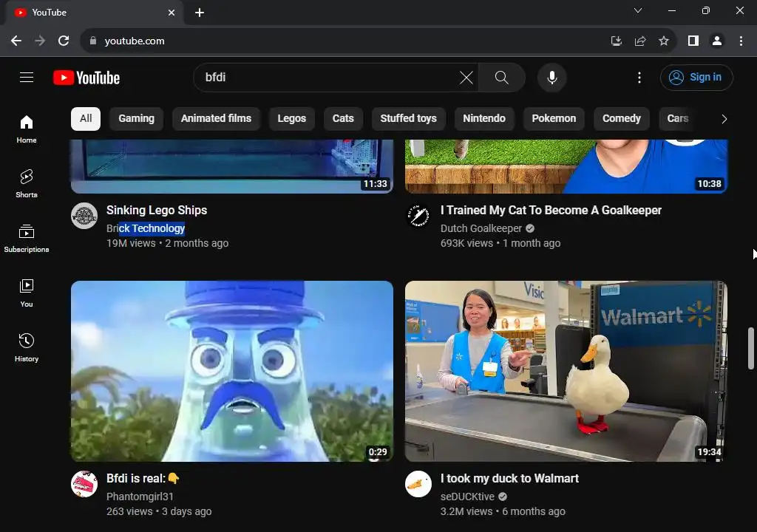Open cat goalkeeper video thumbnail
757x532 pixels.
(566, 166)
